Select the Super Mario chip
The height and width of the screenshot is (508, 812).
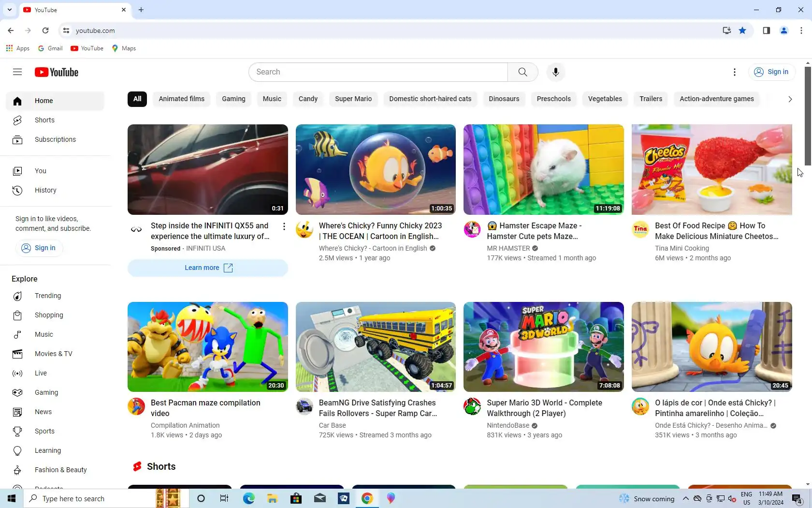pyautogui.click(x=353, y=99)
